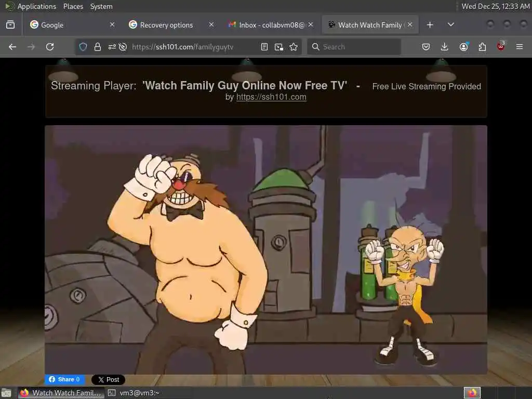Expand the list all tabs dropdown
This screenshot has width=532, height=399.
click(451, 24)
